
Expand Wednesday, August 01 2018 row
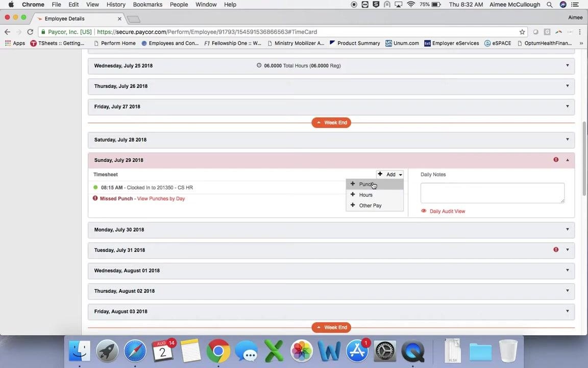click(x=331, y=270)
